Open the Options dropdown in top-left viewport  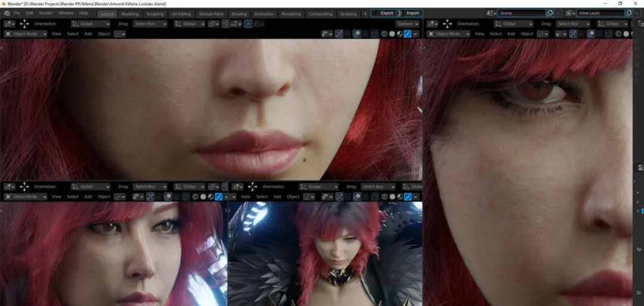(407, 24)
